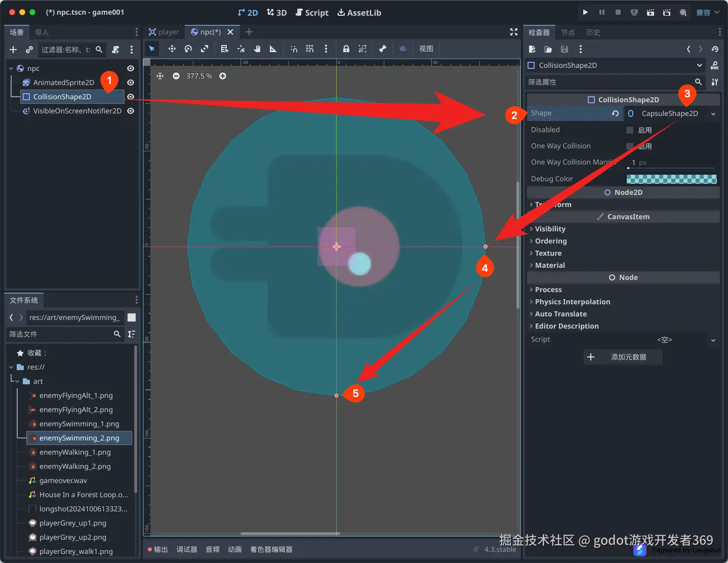This screenshot has width=728, height=563.
Task: Click the Debug Color swatch
Action: (671, 179)
